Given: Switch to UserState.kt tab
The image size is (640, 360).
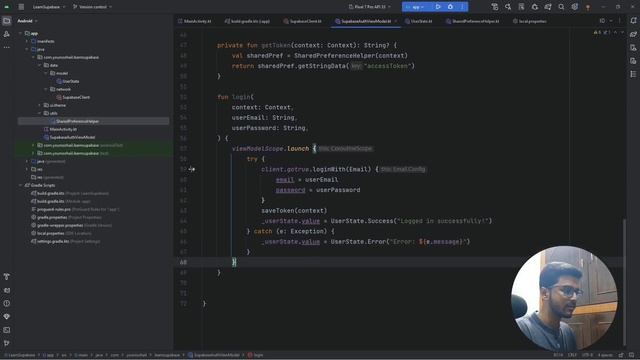Looking at the screenshot, I should tap(418, 21).
